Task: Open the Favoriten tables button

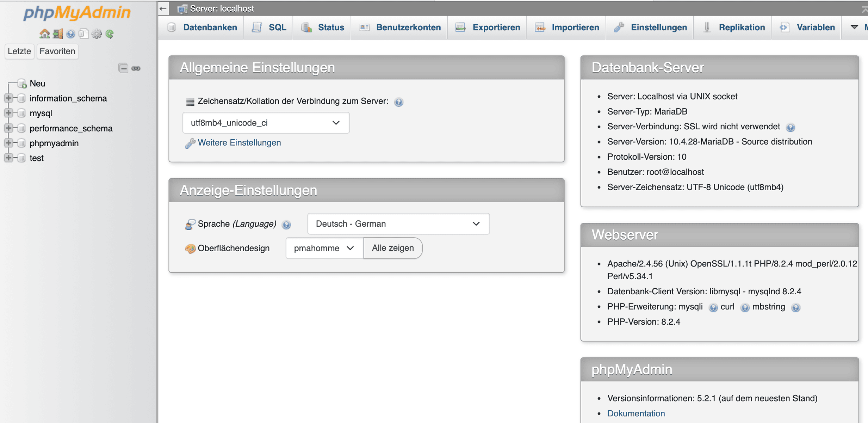Action: coord(57,51)
